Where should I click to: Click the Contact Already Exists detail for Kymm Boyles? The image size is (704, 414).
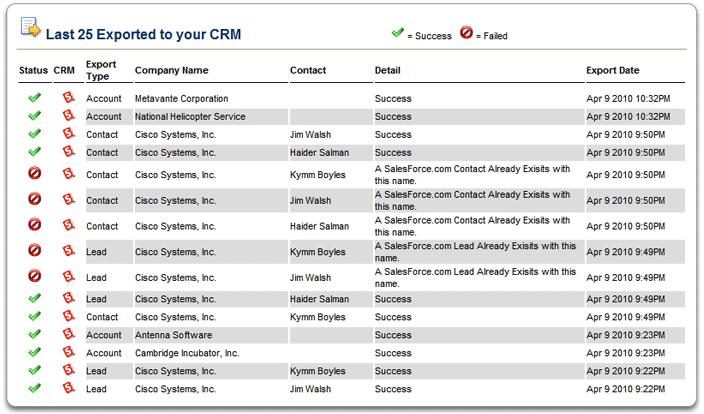click(x=472, y=175)
